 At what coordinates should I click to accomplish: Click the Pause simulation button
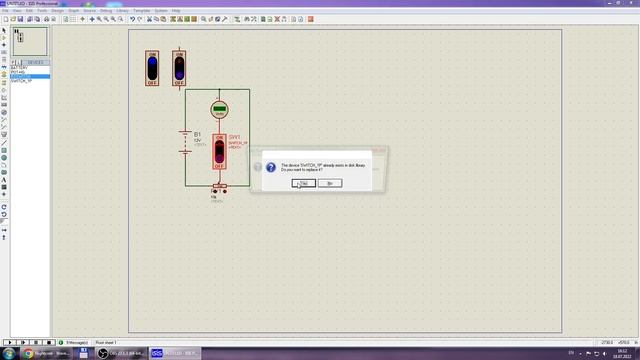coord(36,342)
